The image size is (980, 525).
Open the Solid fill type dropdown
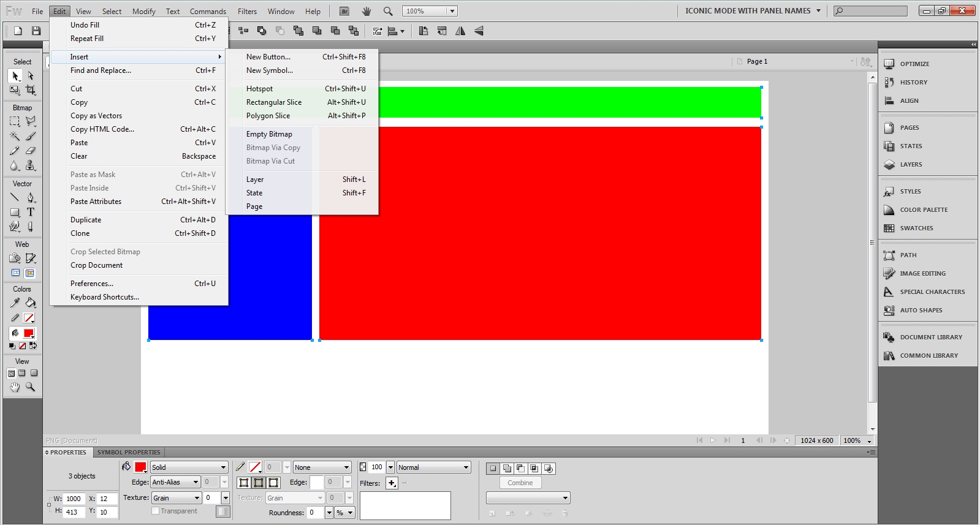(x=189, y=467)
